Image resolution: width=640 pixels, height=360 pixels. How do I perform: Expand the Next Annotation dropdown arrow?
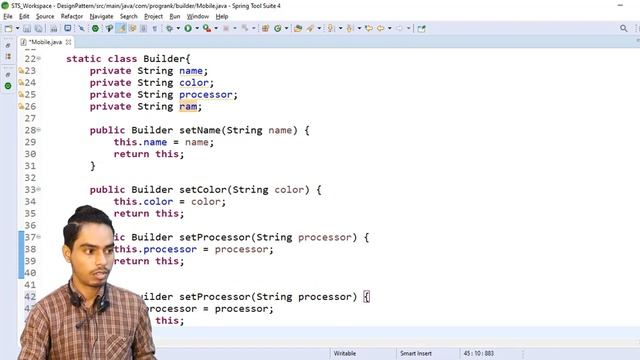[340, 28]
